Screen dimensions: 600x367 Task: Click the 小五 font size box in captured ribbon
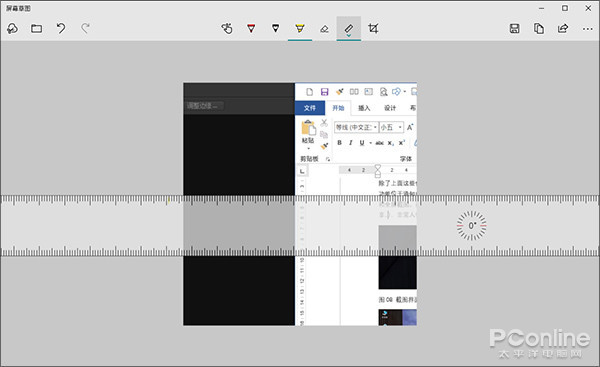click(x=391, y=127)
